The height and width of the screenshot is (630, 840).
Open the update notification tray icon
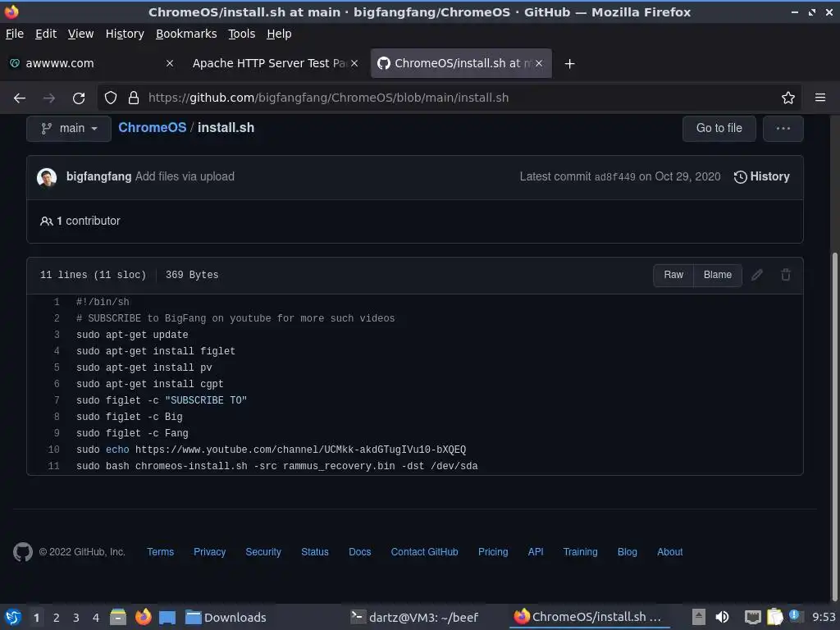794,615
